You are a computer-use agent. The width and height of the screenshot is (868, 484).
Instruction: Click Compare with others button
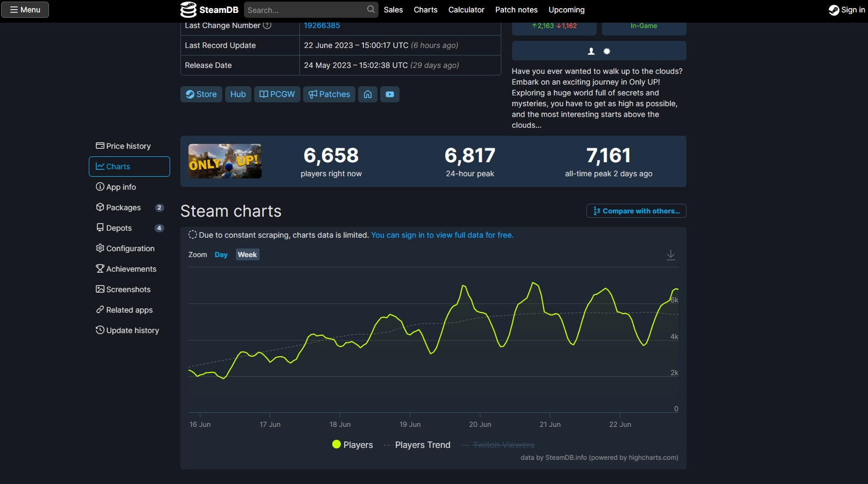pos(636,211)
